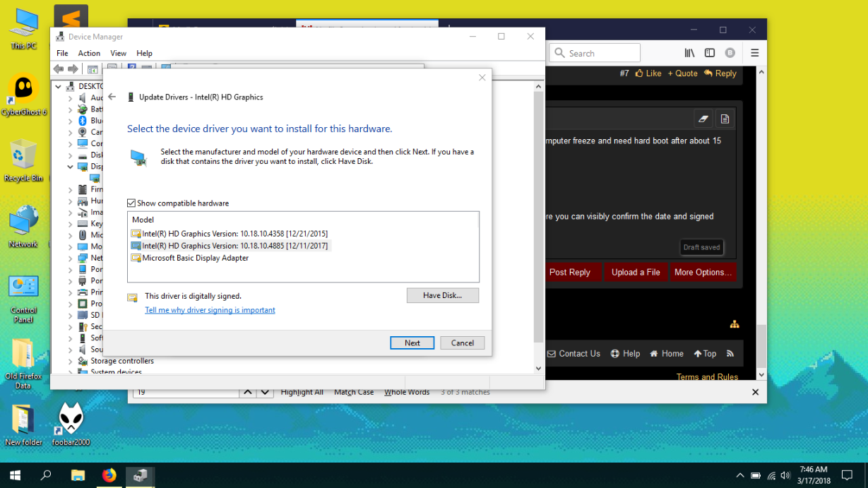The image size is (868, 488).
Task: Expand the Keyboards node
Action: pyautogui.click(x=70, y=224)
